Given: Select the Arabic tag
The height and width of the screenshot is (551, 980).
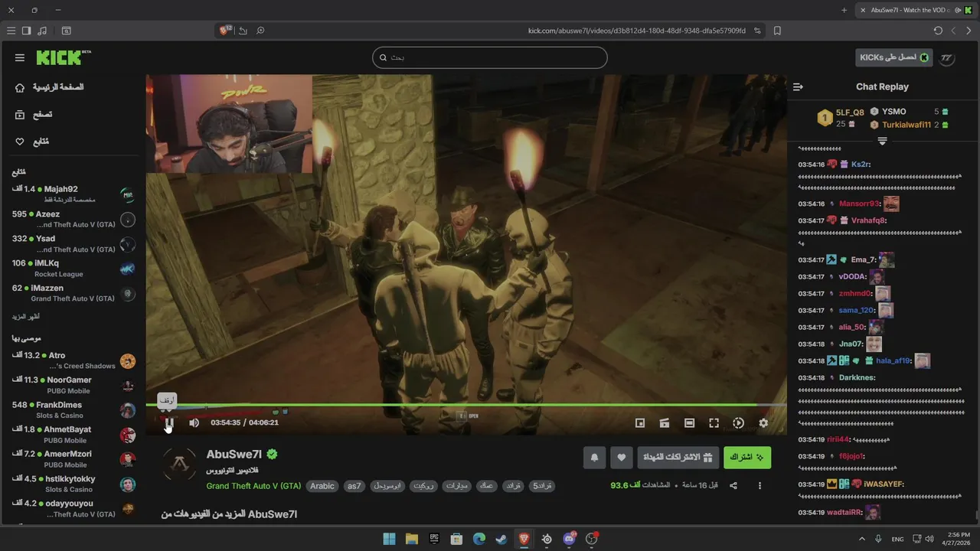Looking at the screenshot, I should coord(322,486).
